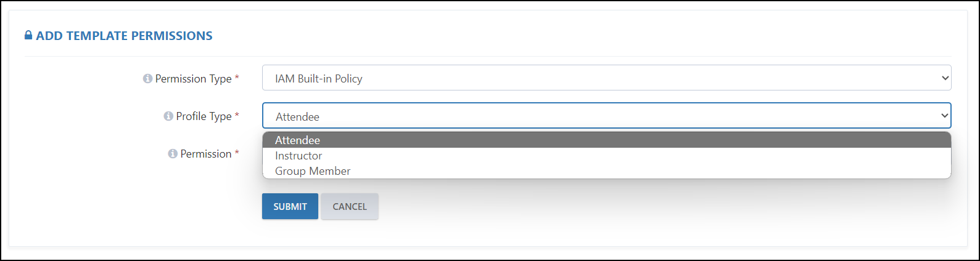Click the Permission Type field label

pos(193,79)
